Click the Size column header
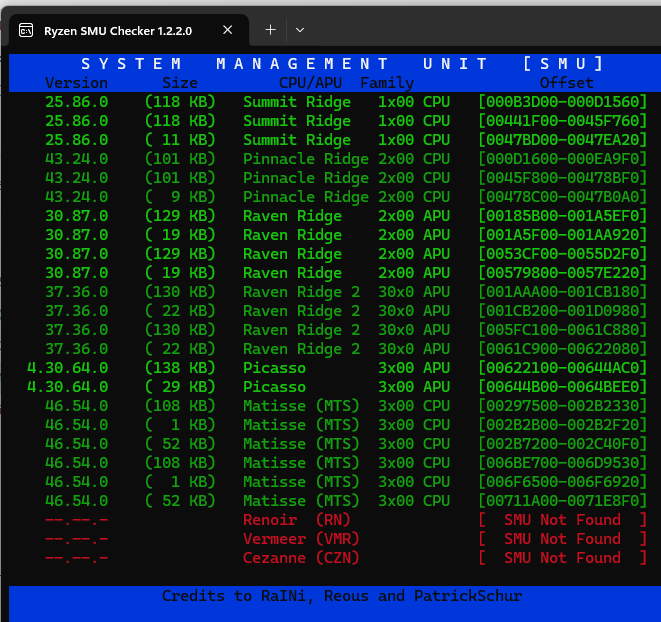661x622 pixels. [180, 83]
